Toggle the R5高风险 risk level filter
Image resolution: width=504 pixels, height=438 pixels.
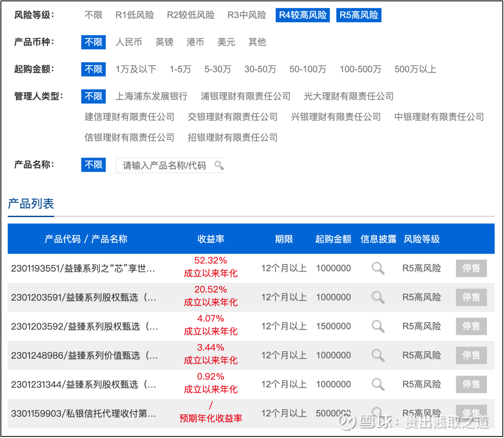click(358, 15)
